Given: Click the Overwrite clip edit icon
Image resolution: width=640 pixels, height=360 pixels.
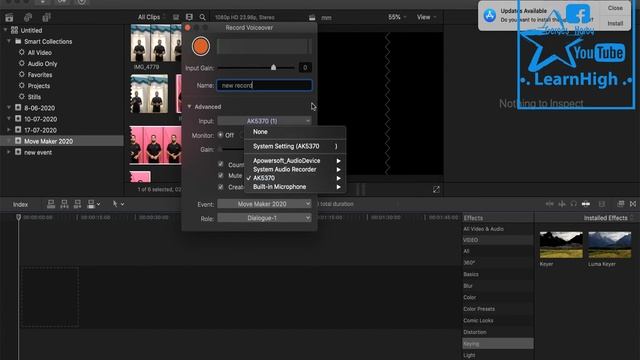Looking at the screenshot, I should point(91,204).
